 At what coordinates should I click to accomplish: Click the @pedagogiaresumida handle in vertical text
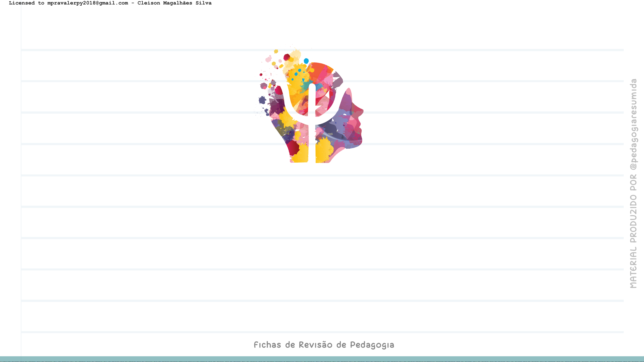(633, 124)
